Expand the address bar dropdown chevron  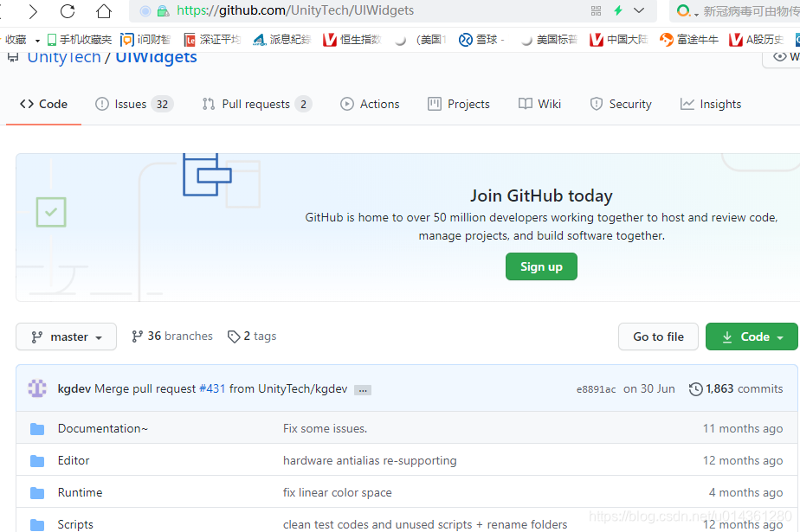639,10
